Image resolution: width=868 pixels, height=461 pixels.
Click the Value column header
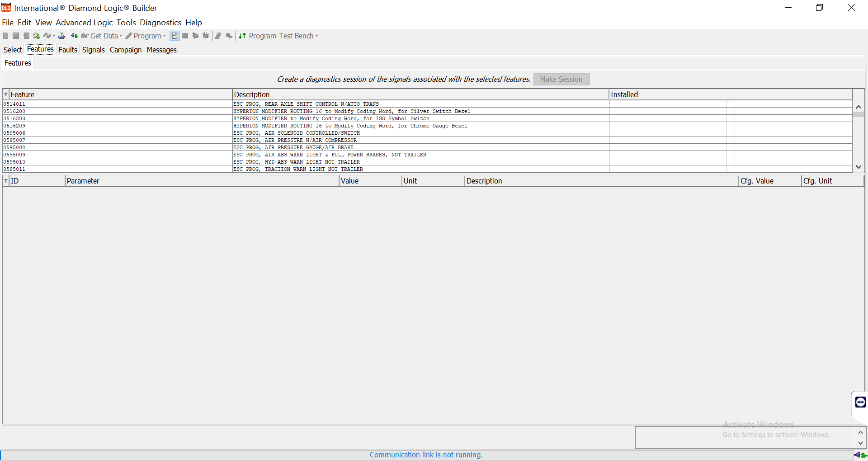click(x=371, y=181)
